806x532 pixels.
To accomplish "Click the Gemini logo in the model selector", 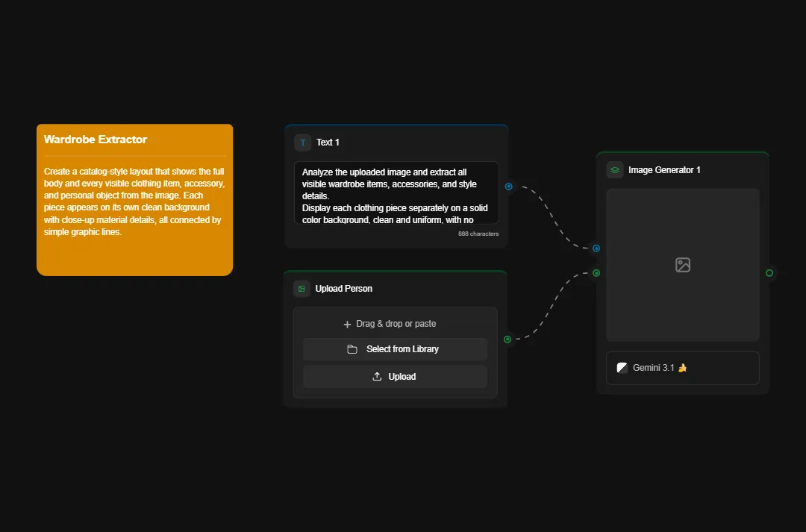I will [622, 366].
